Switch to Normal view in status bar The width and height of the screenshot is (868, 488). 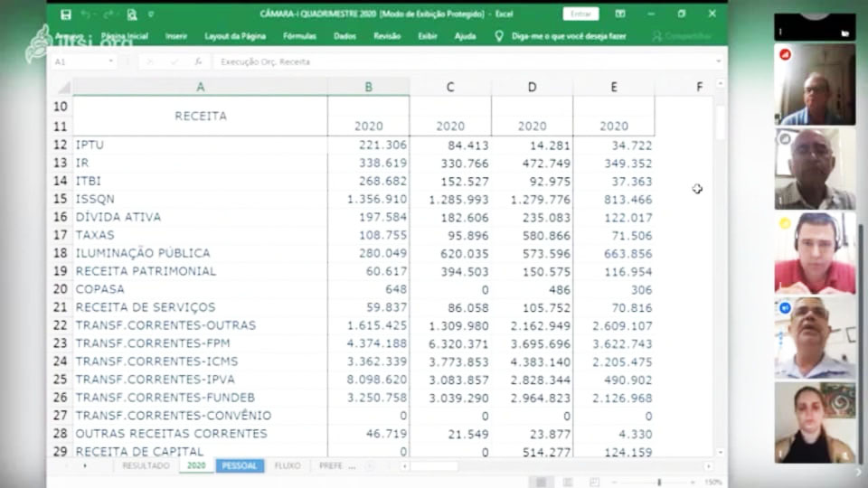point(541,482)
